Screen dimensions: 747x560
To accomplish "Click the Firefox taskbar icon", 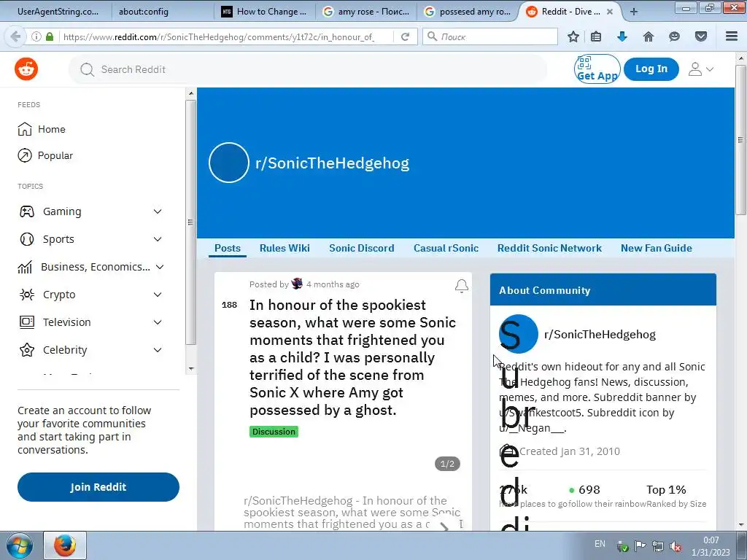I will coord(65,545).
